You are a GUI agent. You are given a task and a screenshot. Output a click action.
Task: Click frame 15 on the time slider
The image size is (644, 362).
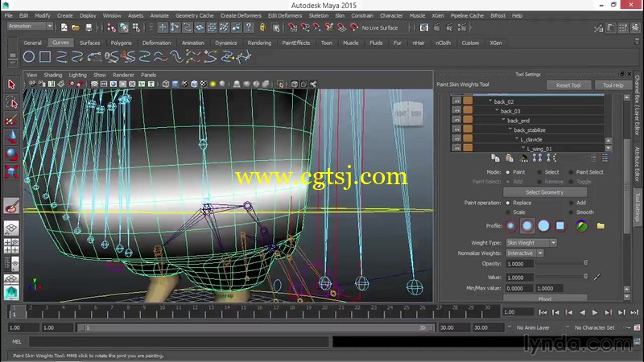click(x=244, y=311)
